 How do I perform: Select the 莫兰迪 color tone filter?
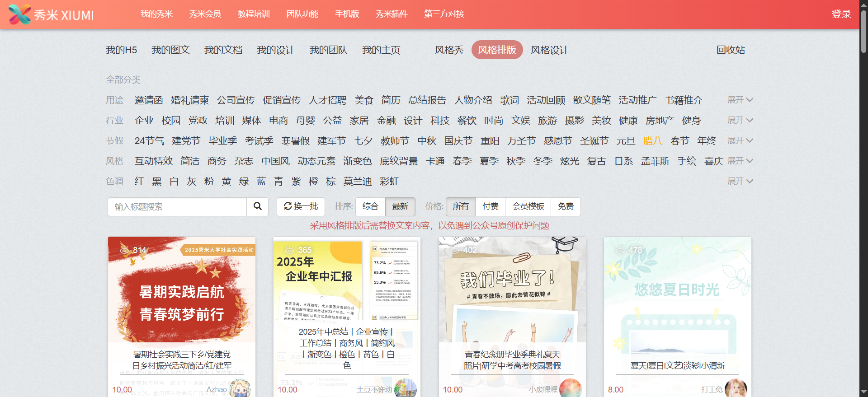[357, 181]
